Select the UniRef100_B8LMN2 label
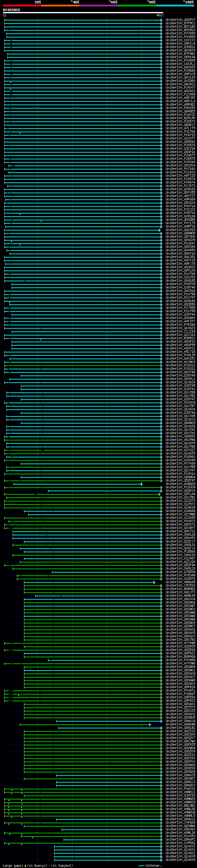 [x=180, y=806]
